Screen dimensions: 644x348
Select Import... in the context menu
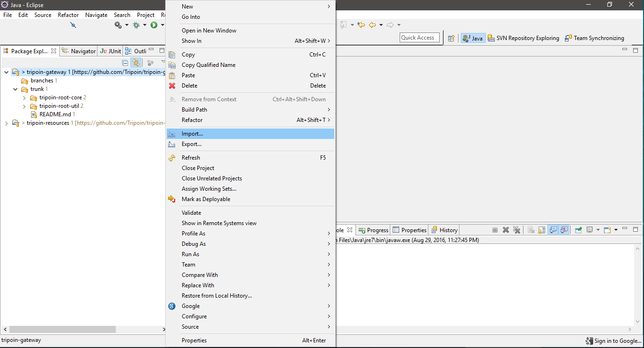click(250, 134)
